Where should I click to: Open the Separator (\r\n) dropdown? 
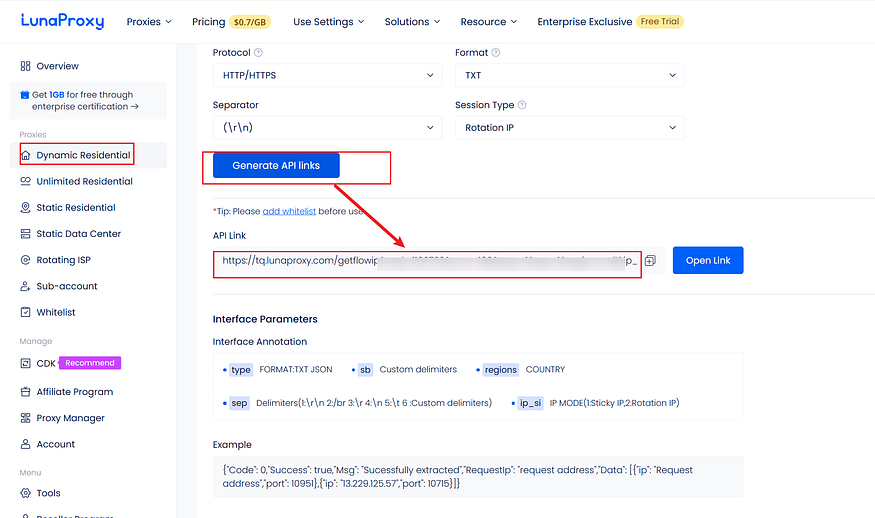(x=327, y=128)
